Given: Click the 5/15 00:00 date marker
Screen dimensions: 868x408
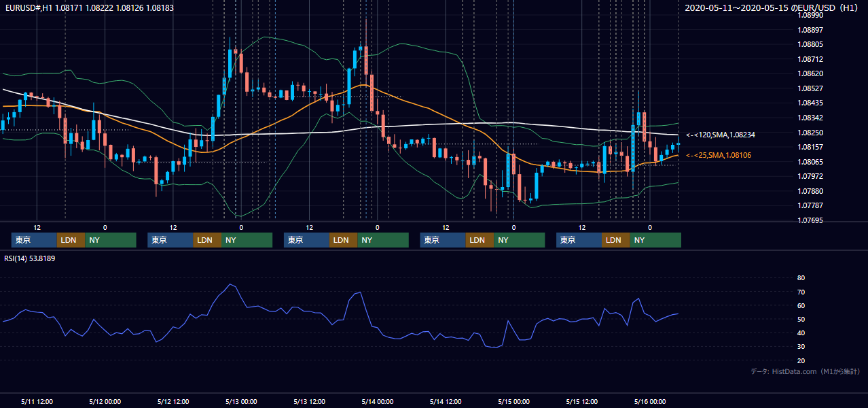Looking at the screenshot, I should 513,401.
